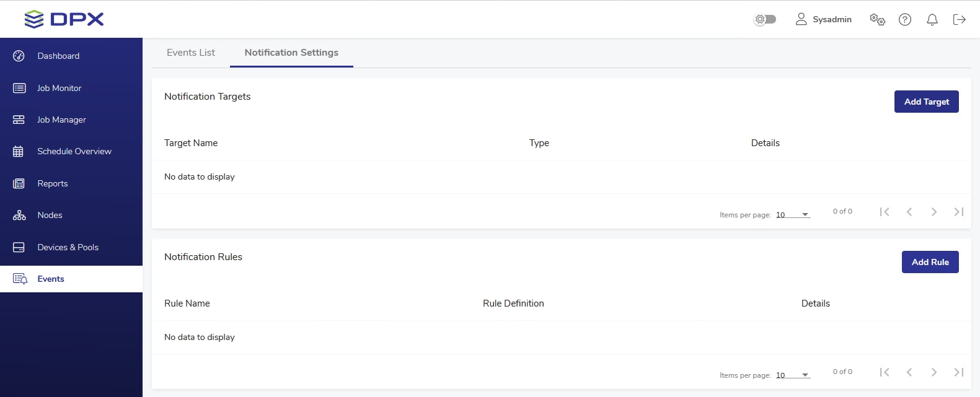Select the Notification Settings tab

coord(291,53)
